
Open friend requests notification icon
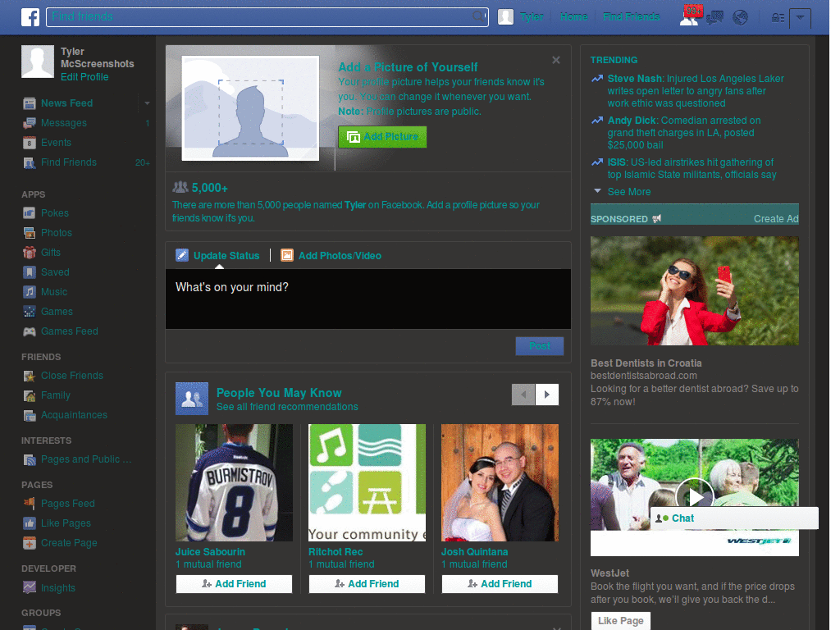(689, 16)
